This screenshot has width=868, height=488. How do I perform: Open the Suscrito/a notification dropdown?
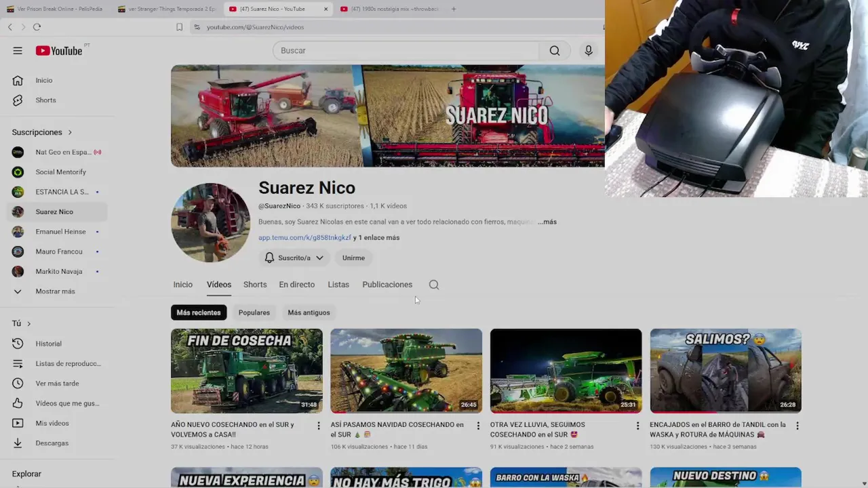tap(294, 258)
